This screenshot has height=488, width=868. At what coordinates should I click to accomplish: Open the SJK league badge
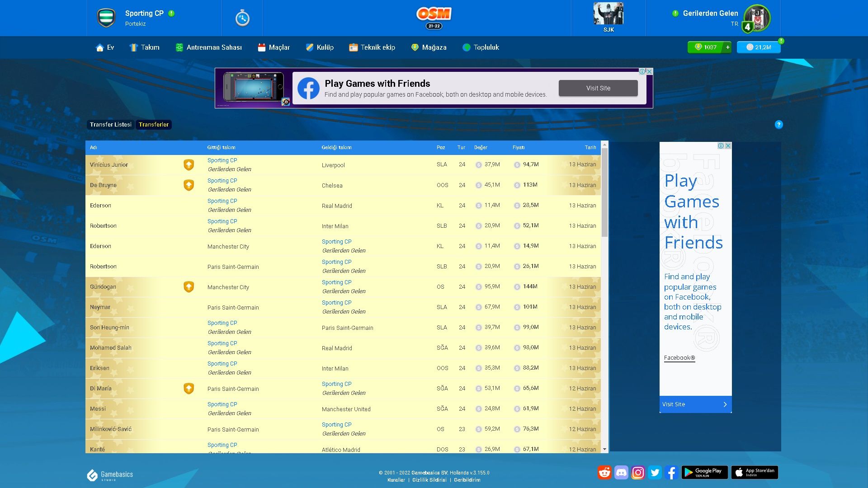point(609,18)
